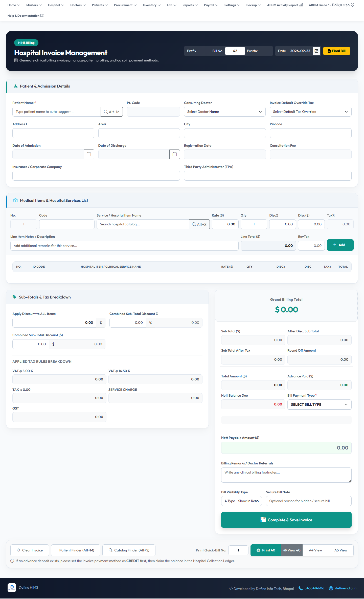Focus the Secure Bill Note field
The width and height of the screenshot is (364, 599).
pyautogui.click(x=309, y=501)
